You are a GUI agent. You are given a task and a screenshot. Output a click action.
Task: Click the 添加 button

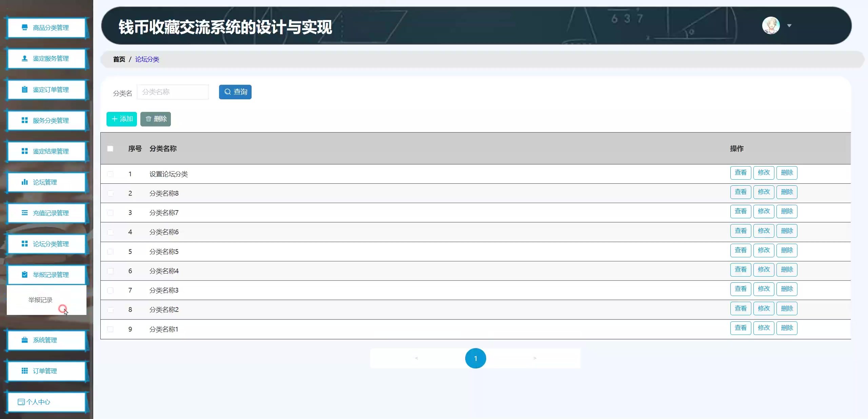[x=122, y=119]
